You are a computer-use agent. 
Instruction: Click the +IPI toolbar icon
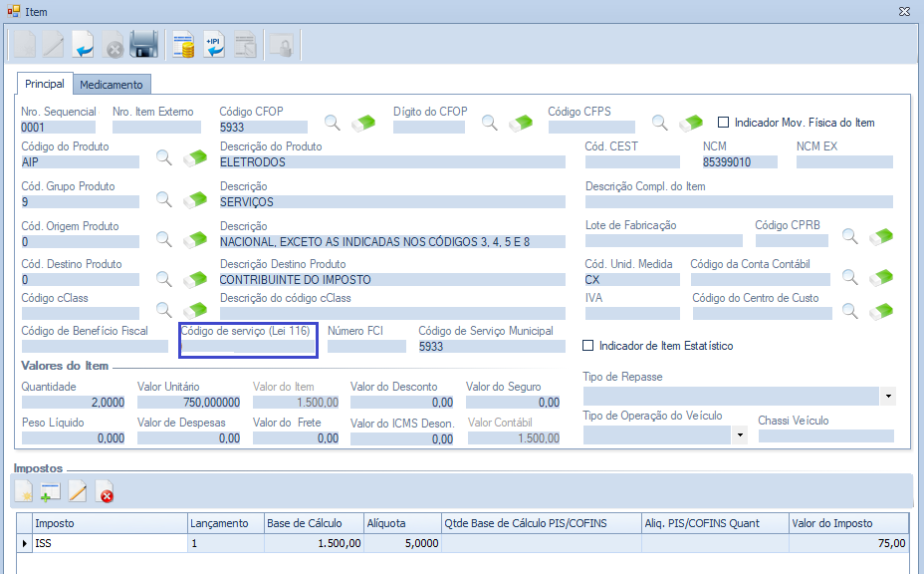pos(215,45)
